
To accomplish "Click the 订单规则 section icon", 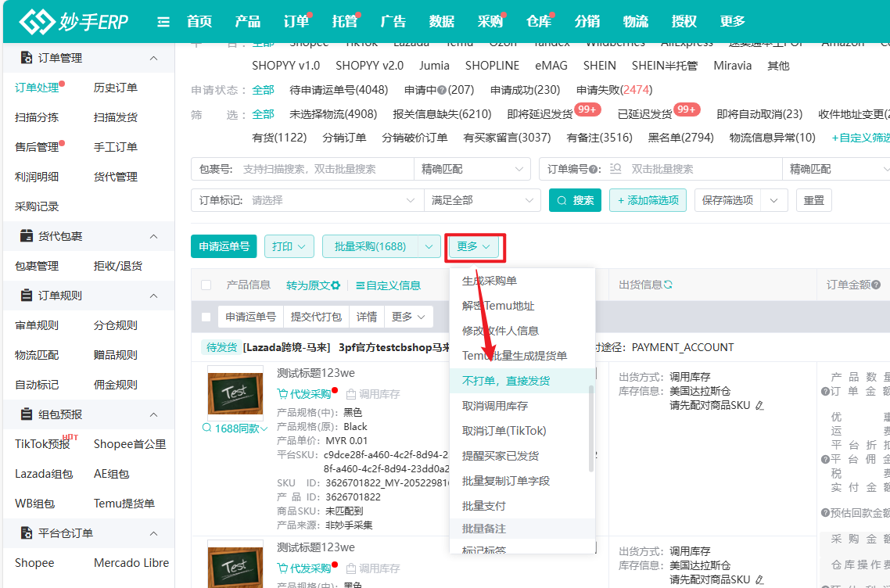I will 26,296.
